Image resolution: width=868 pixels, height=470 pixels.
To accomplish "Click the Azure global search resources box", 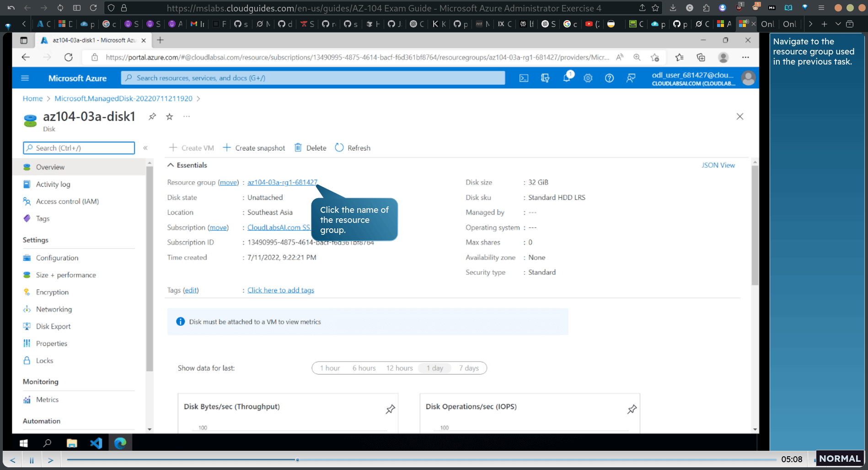I will 313,78.
